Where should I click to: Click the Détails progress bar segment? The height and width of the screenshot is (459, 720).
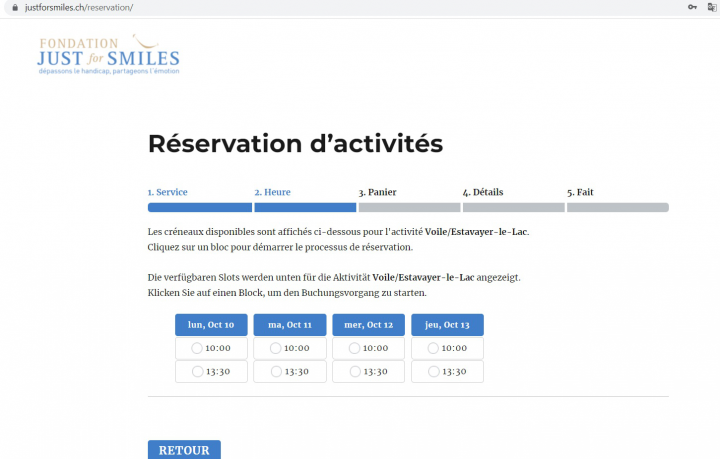pyautogui.click(x=514, y=207)
